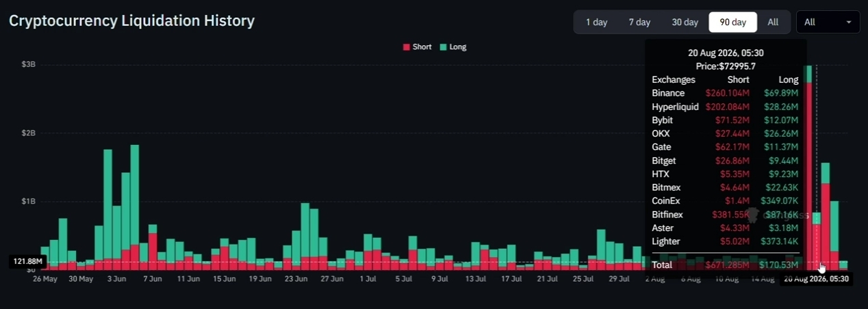The image size is (868, 309).
Task: Click the red Short legend swatch
Action: (x=406, y=47)
